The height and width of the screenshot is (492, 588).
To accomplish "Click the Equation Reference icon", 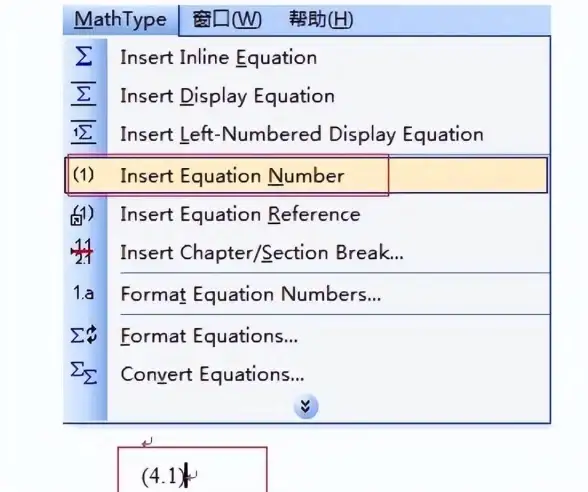I will pos(82,215).
